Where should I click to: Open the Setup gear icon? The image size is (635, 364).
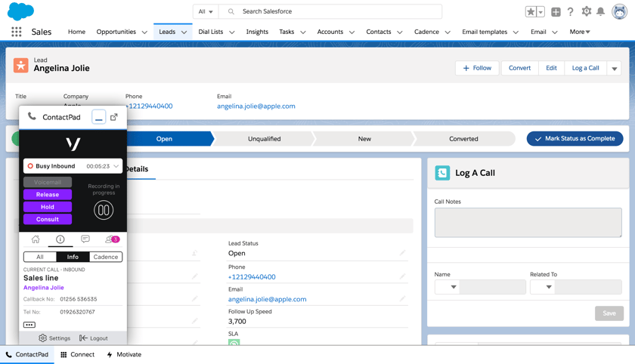[586, 11]
